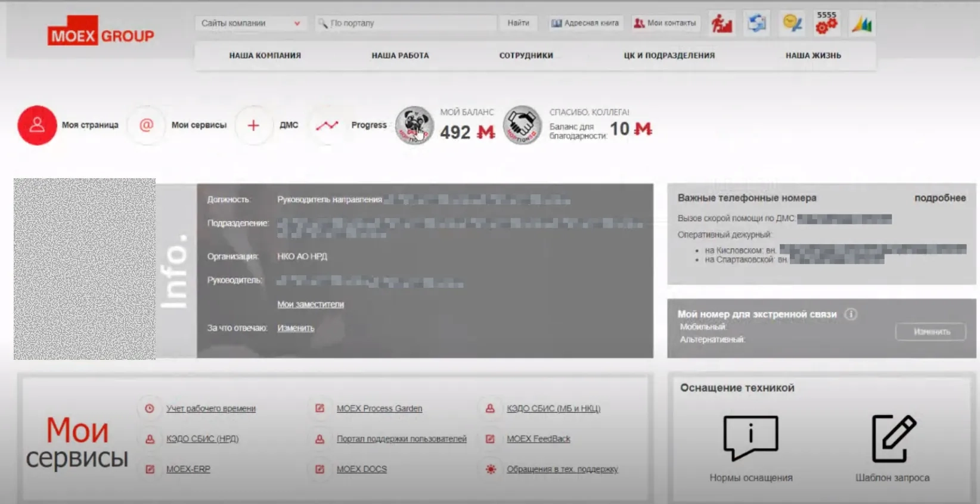Open the Progress chart icon

tap(327, 125)
